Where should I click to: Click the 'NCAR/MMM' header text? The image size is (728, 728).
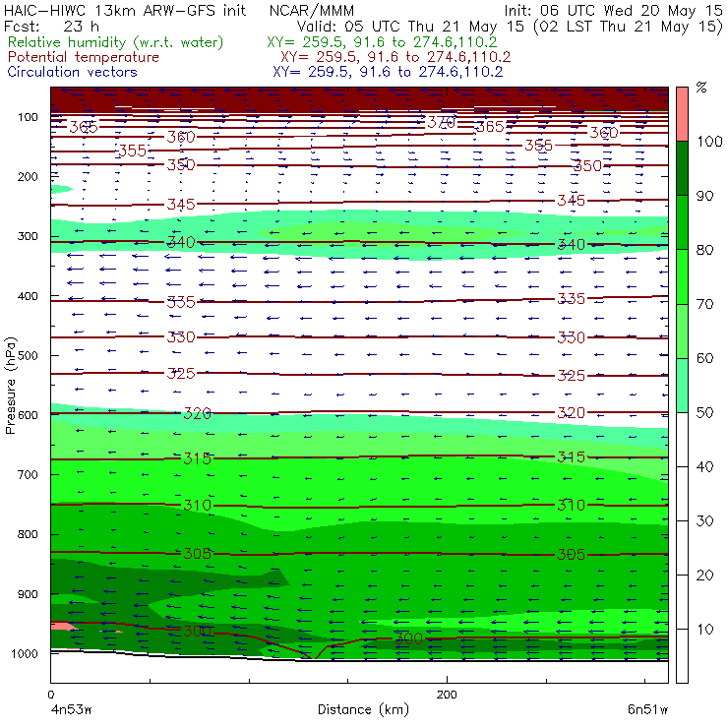pyautogui.click(x=312, y=11)
